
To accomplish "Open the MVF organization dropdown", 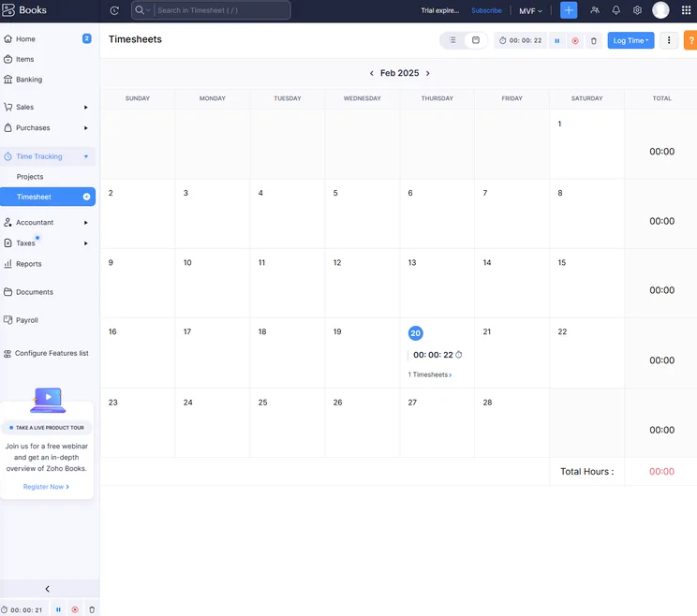I will click(531, 10).
